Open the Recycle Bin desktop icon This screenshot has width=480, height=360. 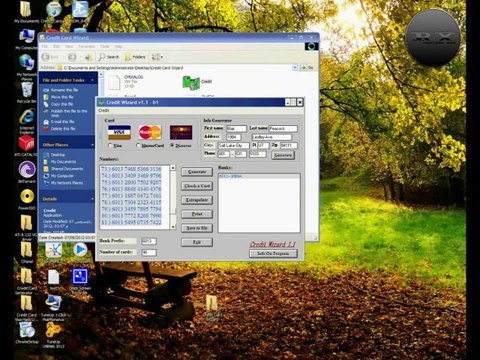[27, 92]
